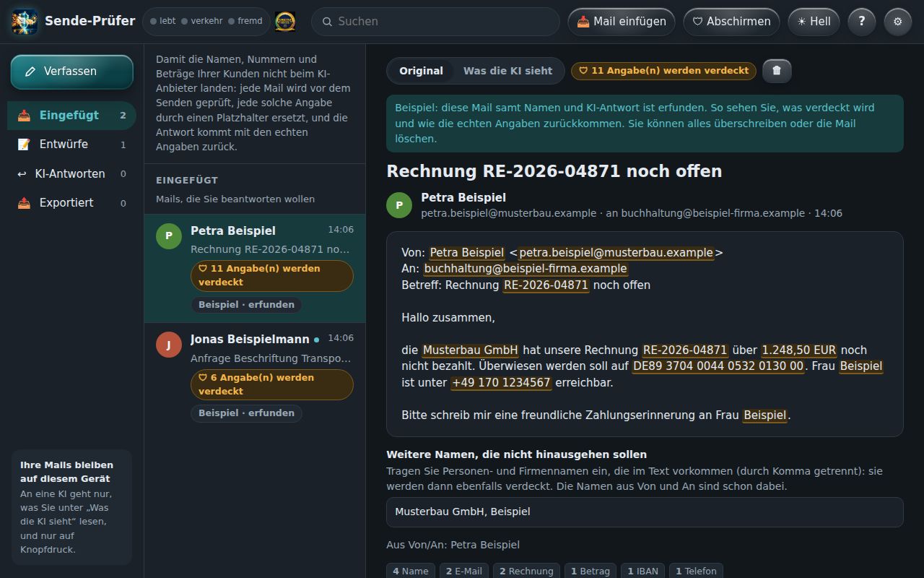Click Beispiel · erfunden tag under Jonas's mail
Viewport: 924px width, 578px height.
coord(246,413)
